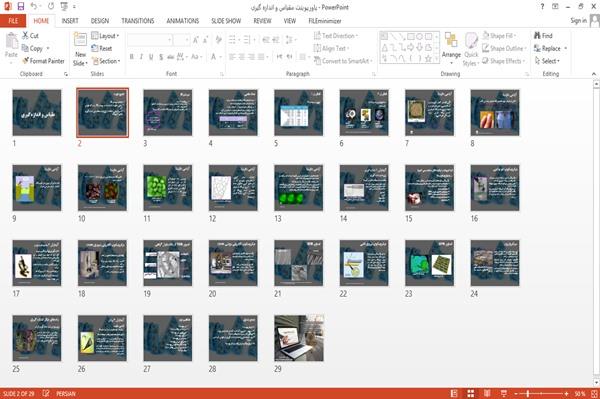Click the PERSIAN language indicator in the status bar
Viewport: 600px width, 399px height.
pyautogui.click(x=66, y=394)
